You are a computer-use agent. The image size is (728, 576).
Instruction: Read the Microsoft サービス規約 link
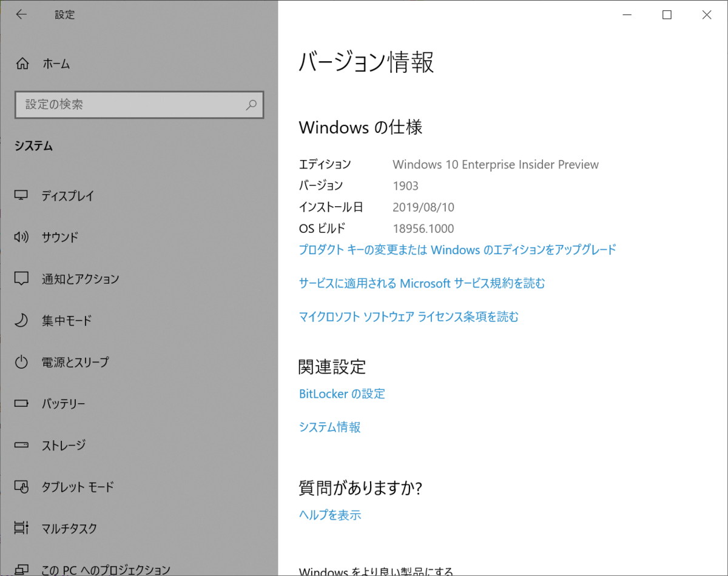pos(422,283)
